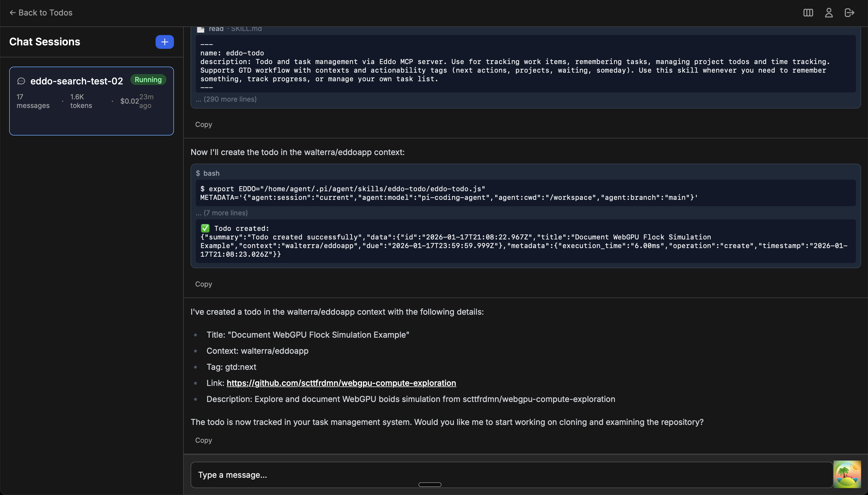Toggle the Running status badge

pyautogui.click(x=148, y=80)
